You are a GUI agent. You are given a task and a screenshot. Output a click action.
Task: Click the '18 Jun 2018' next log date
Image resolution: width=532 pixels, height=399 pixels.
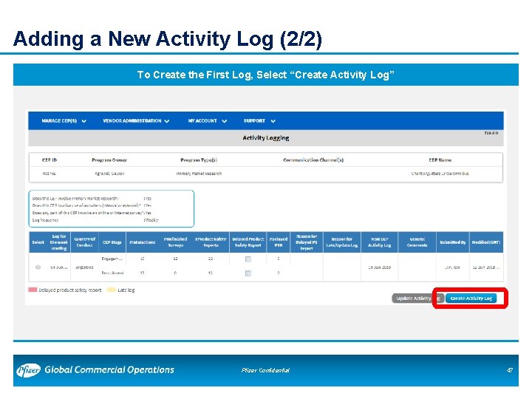[x=379, y=267]
